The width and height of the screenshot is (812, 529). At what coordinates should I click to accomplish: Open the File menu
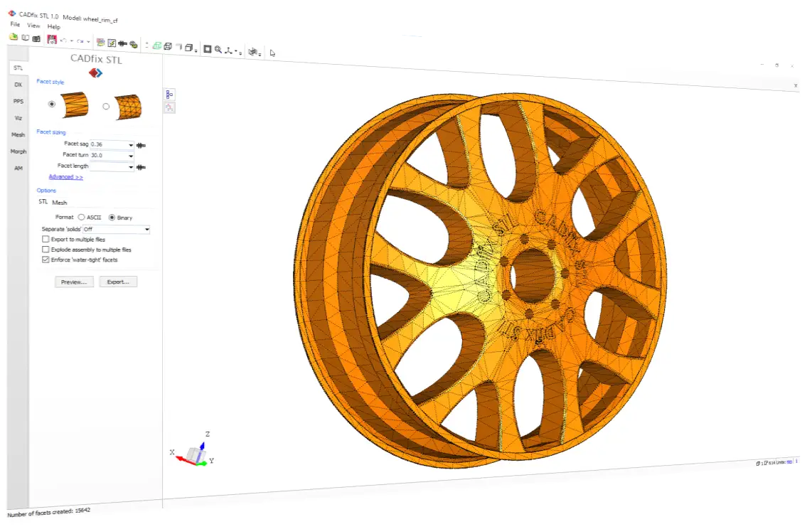(x=15, y=24)
